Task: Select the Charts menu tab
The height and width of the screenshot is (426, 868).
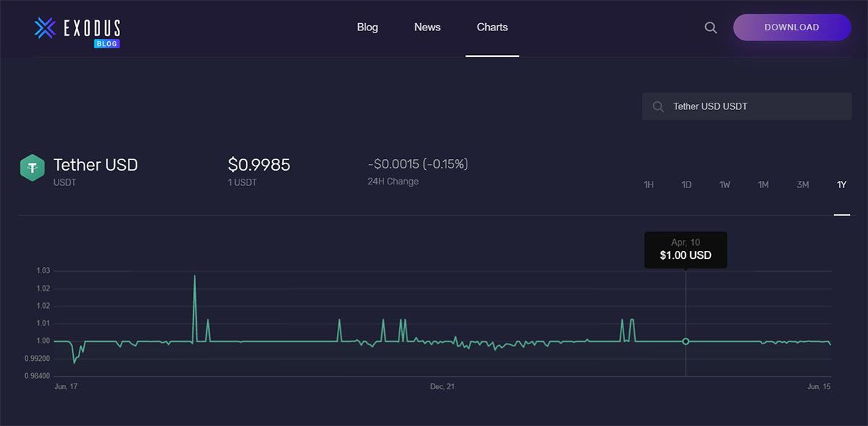Action: [493, 27]
